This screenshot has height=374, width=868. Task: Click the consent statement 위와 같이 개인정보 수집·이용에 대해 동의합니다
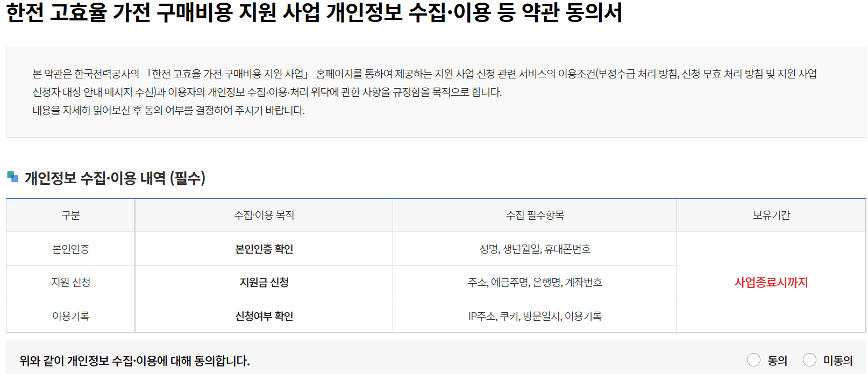click(134, 361)
